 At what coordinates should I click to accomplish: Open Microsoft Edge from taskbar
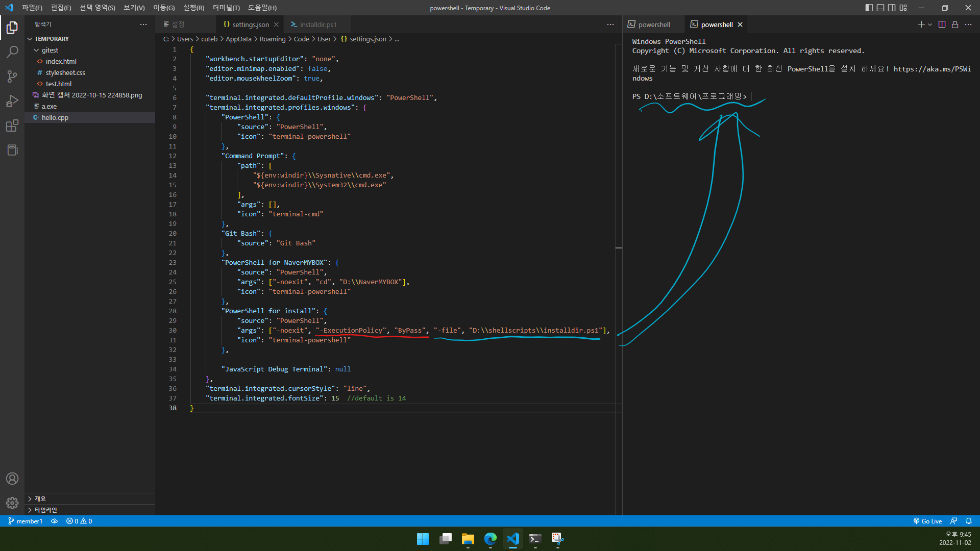[491, 539]
